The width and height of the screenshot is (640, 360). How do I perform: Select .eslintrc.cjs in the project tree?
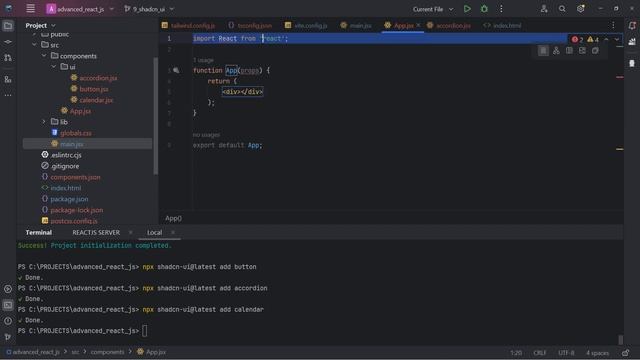(66, 155)
